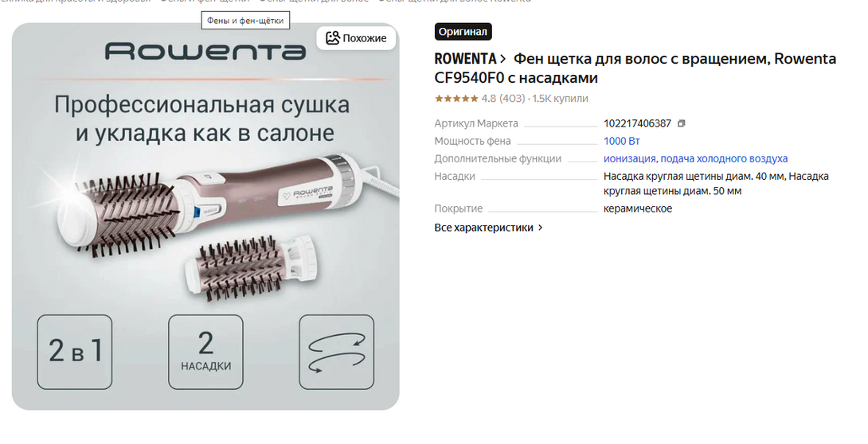Copy the article number using copy icon
This screenshot has height=444, width=868.
(x=682, y=123)
